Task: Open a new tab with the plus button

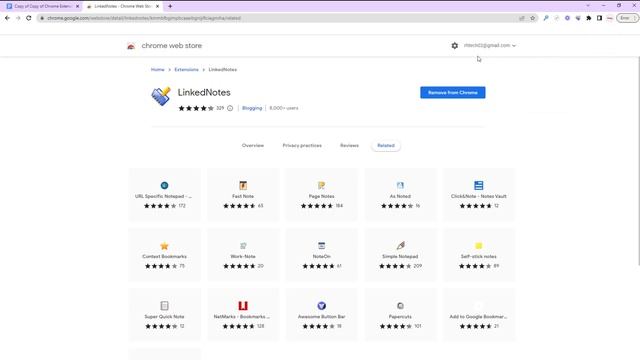Action: (170, 6)
